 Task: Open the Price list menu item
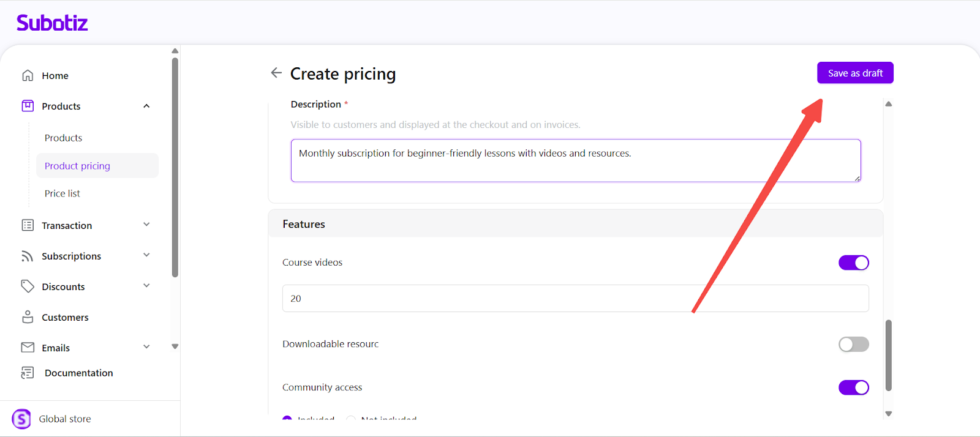click(x=62, y=193)
